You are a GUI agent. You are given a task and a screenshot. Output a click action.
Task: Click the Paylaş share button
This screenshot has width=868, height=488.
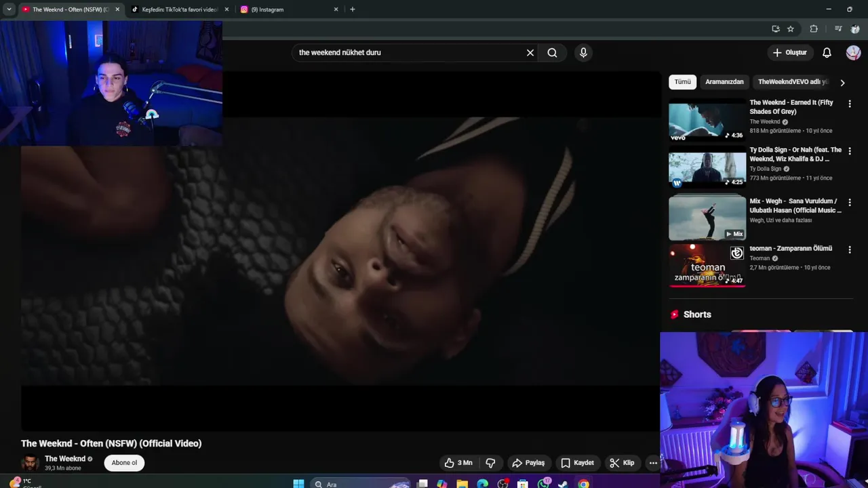(528, 463)
